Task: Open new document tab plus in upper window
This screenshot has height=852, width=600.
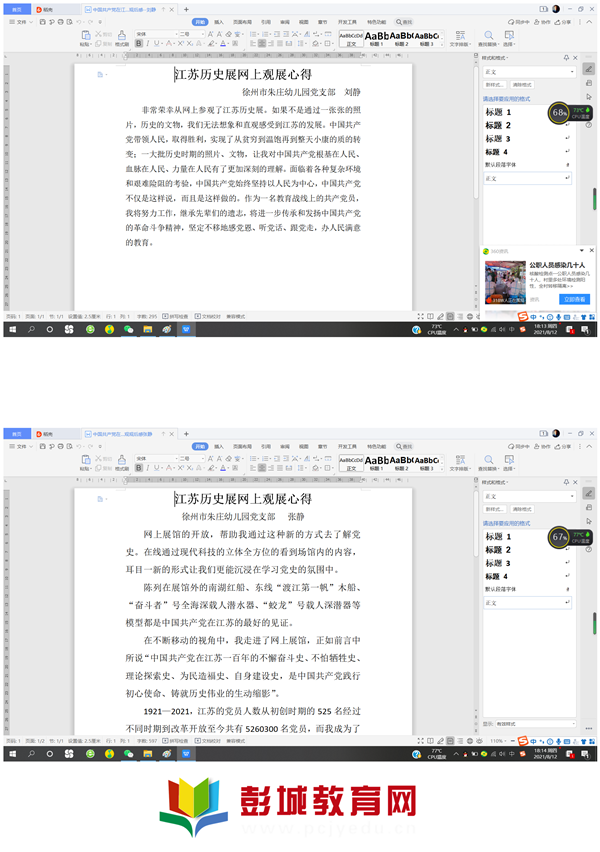Action: click(x=186, y=9)
